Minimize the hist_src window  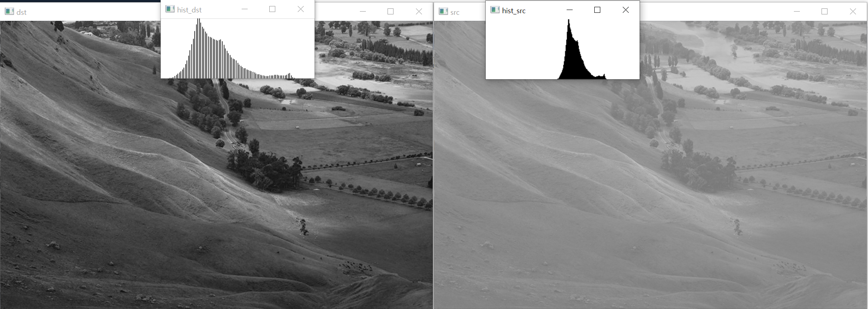coord(569,10)
